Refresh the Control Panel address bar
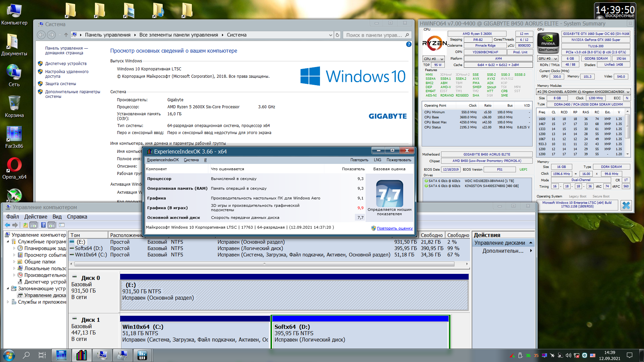 click(337, 35)
